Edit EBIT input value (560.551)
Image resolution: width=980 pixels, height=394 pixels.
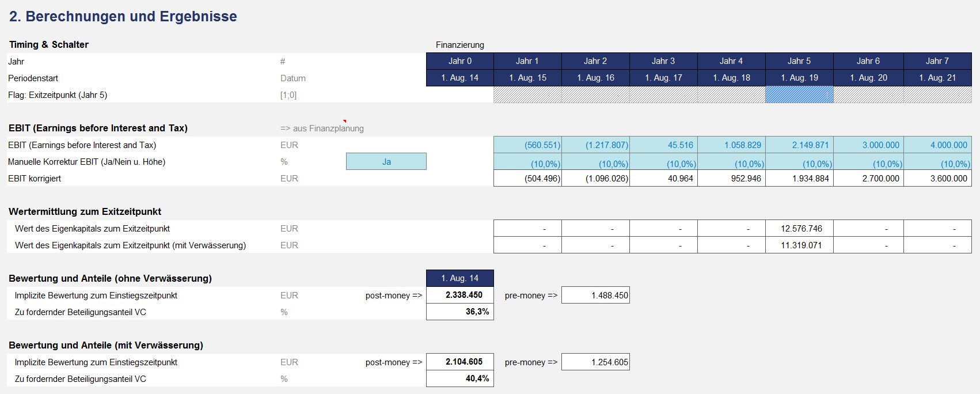(527, 145)
